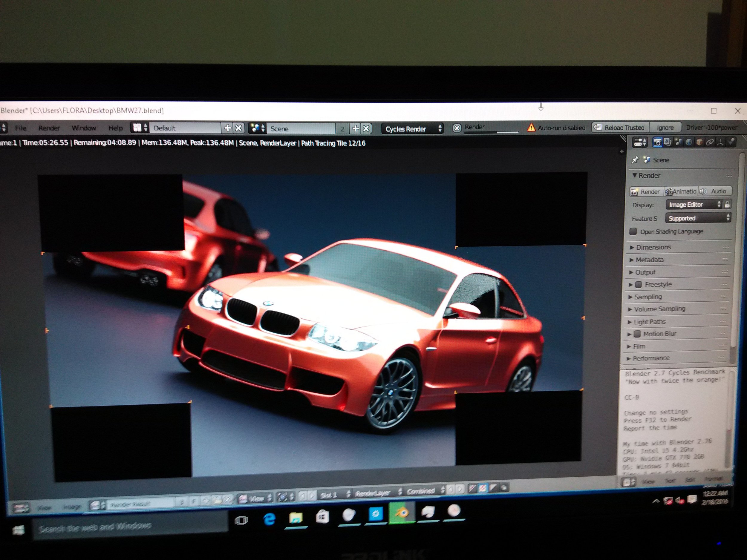Expand the Light Paths panel

point(646,322)
